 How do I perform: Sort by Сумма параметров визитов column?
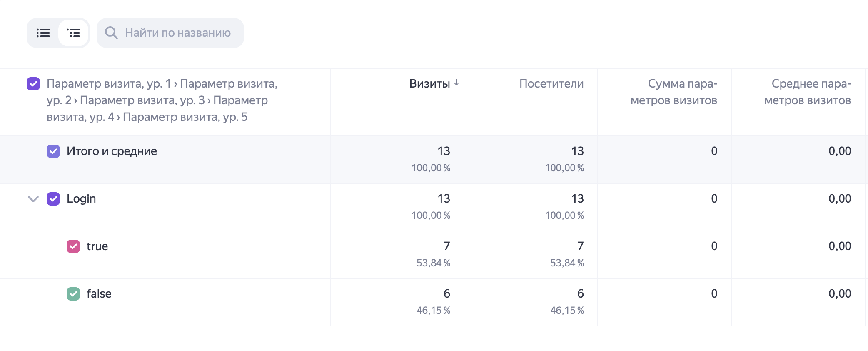pos(674,92)
